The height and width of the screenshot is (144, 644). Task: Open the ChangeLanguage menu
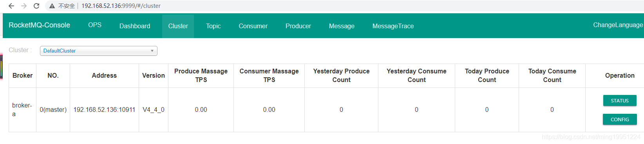pos(618,25)
